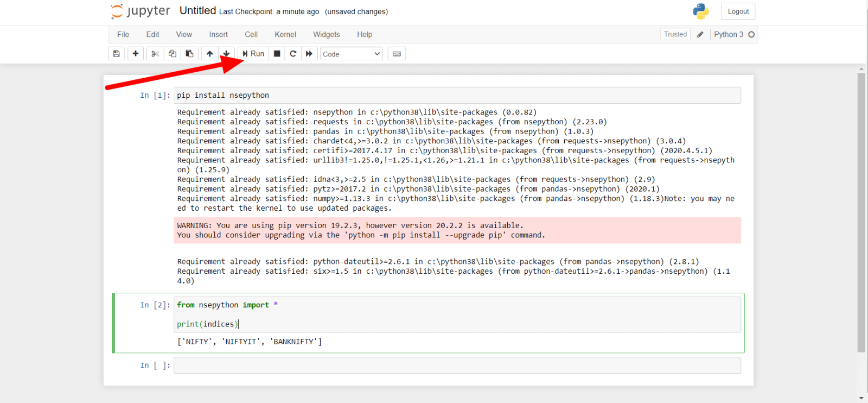Cut the selected cell
Viewport: 868px width, 403px height.
[155, 54]
